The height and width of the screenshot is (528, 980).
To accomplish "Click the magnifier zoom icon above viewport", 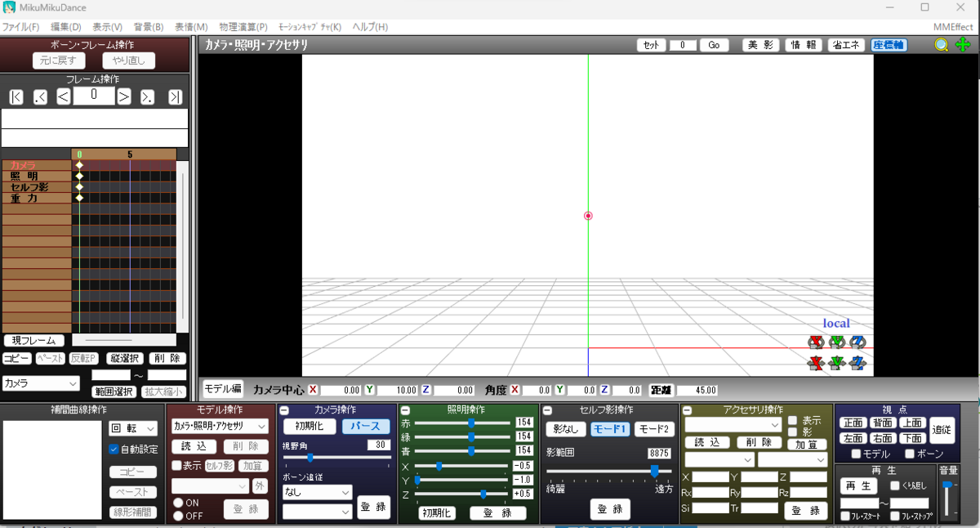I will 942,45.
